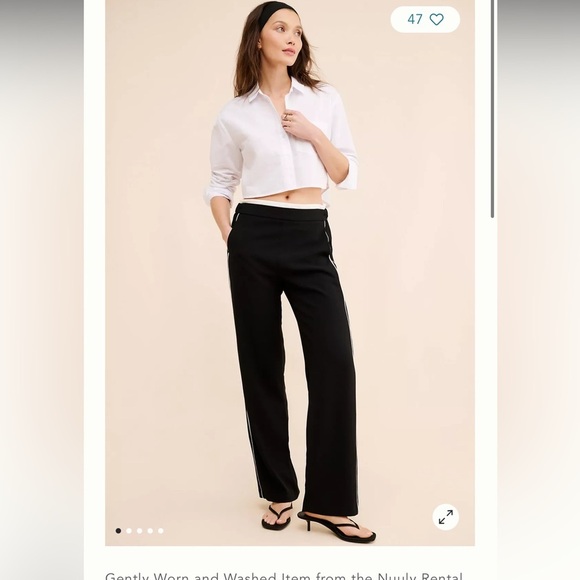
Task: Click the white likes pill button
Action: (x=425, y=19)
